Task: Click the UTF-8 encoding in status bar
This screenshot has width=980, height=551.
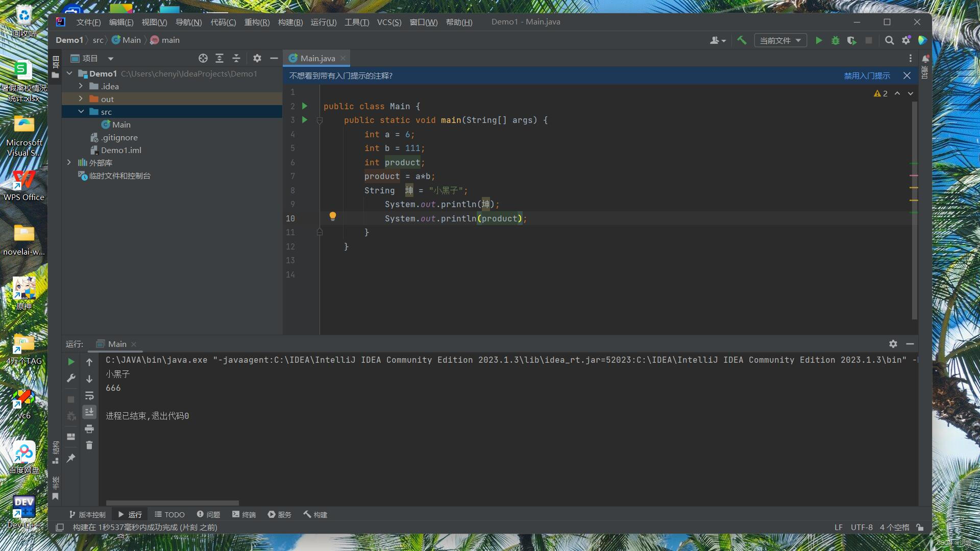Action: [x=861, y=527]
